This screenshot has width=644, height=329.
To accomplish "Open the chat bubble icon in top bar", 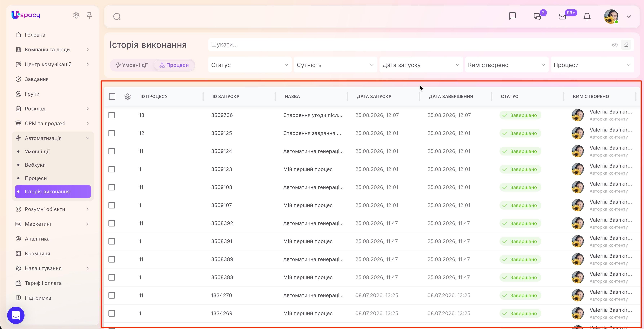I will click(x=512, y=16).
